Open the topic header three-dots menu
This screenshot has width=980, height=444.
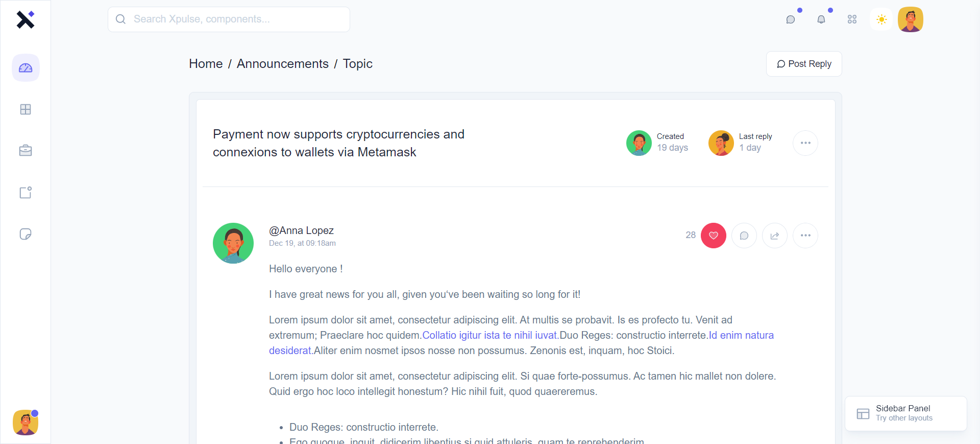point(805,143)
